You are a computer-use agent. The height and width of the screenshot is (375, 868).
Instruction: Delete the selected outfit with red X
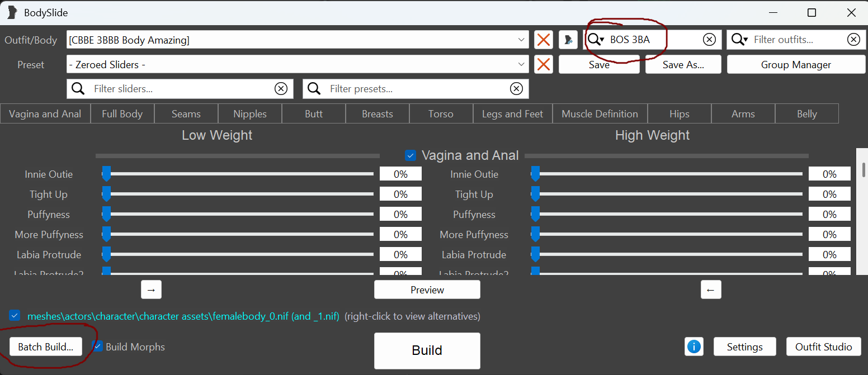(x=543, y=40)
